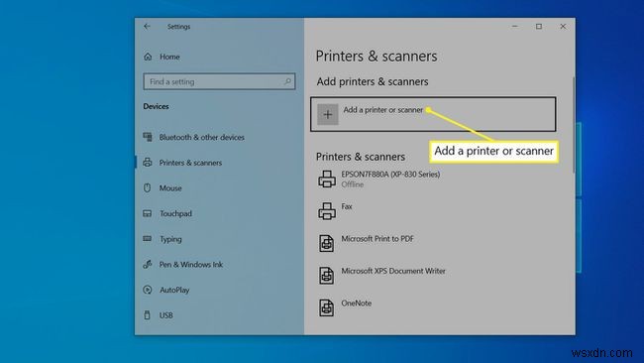Click the magnifier icon in search box
The width and height of the screenshot is (644, 363).
tap(287, 81)
